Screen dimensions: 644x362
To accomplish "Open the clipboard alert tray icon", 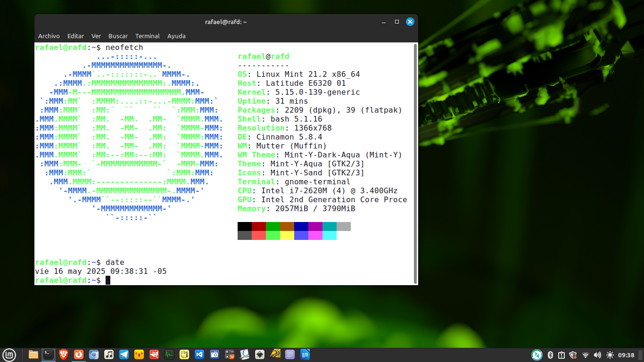I will [561, 355].
